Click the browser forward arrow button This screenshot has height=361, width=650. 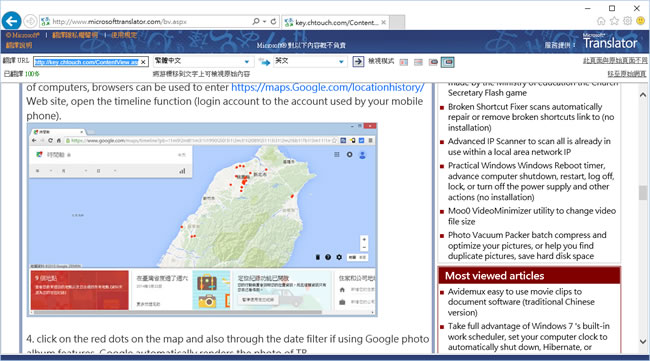[30, 21]
